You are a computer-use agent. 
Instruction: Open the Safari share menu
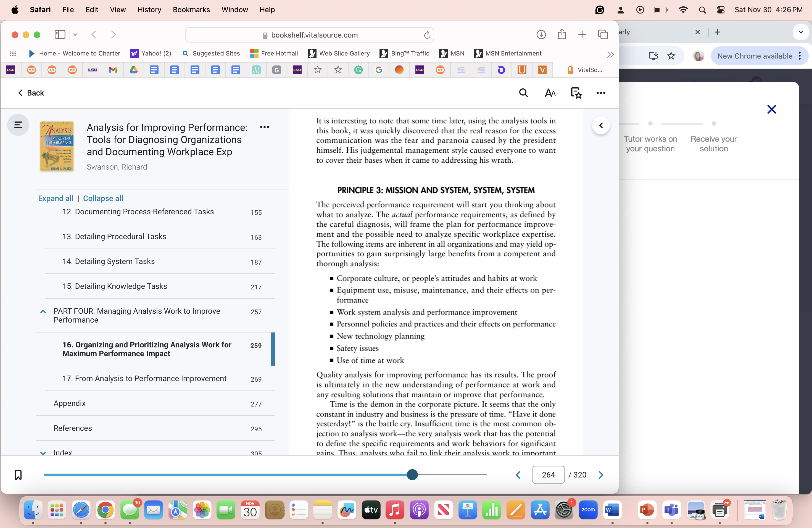pyautogui.click(x=562, y=35)
